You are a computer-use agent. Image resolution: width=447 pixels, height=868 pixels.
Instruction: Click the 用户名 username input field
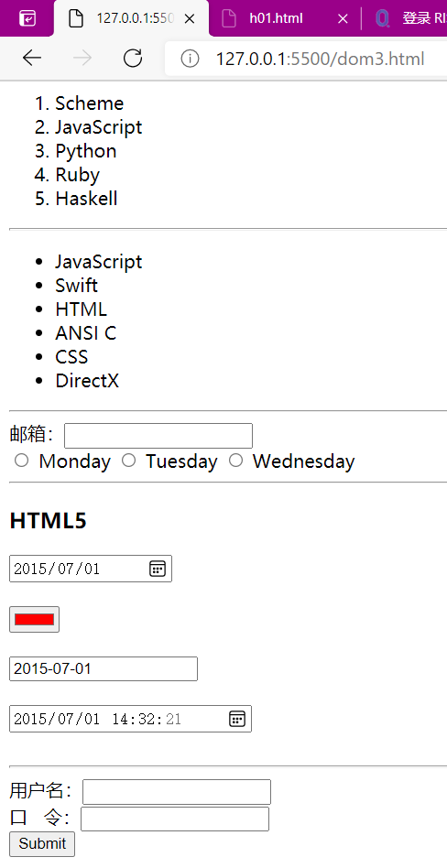point(177,792)
